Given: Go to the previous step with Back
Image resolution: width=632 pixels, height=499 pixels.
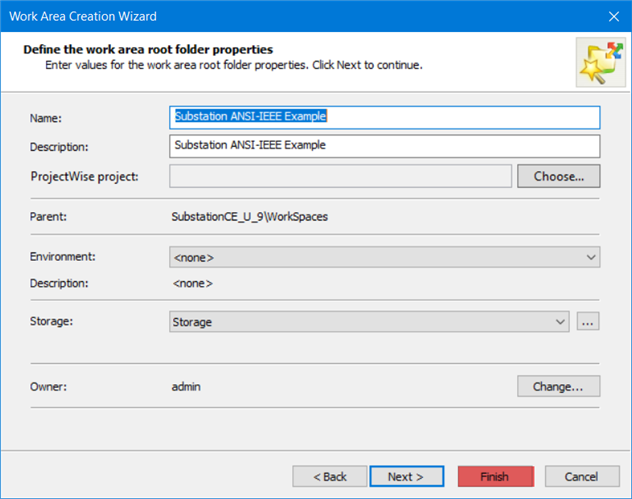Looking at the screenshot, I should tap(330, 476).
